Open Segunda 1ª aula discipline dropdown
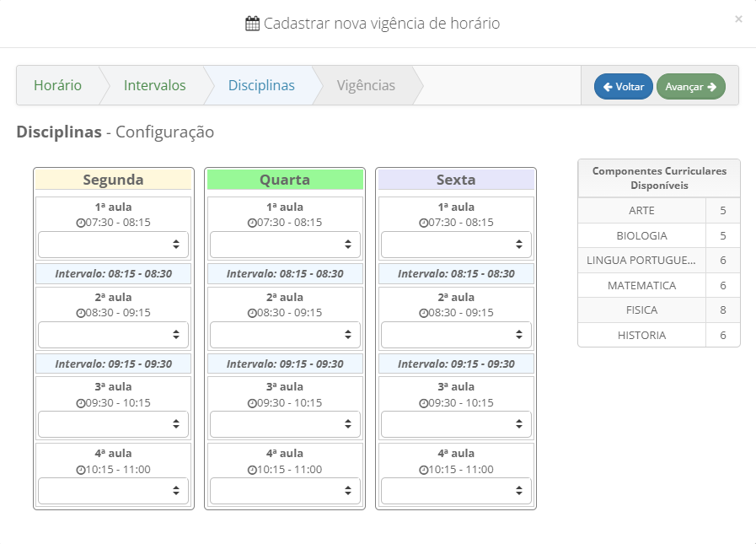The image size is (756, 544). tap(113, 245)
